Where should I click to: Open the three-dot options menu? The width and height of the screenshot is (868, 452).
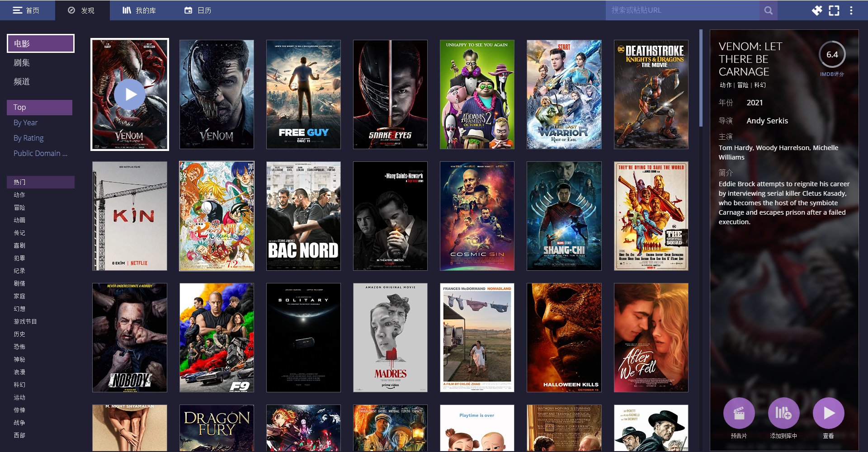pos(851,10)
